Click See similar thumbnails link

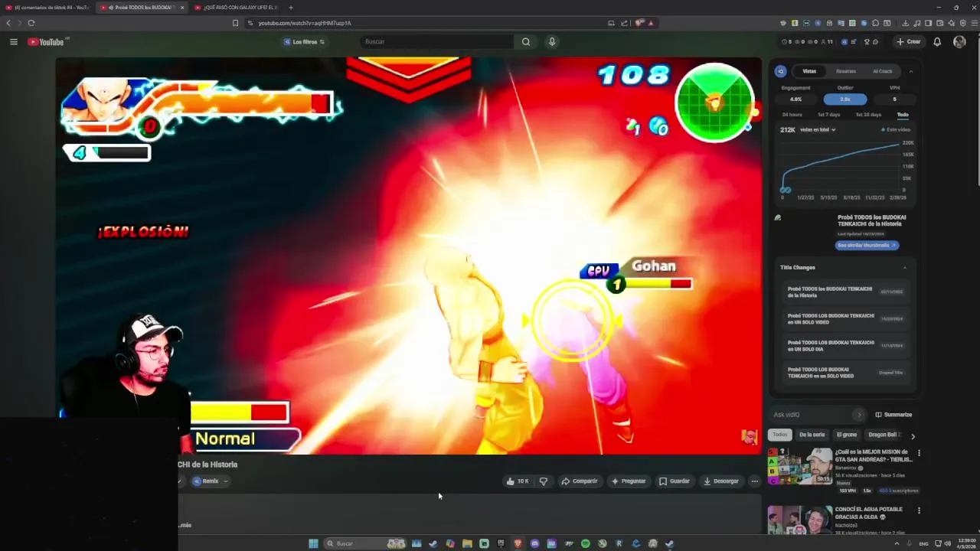867,246
